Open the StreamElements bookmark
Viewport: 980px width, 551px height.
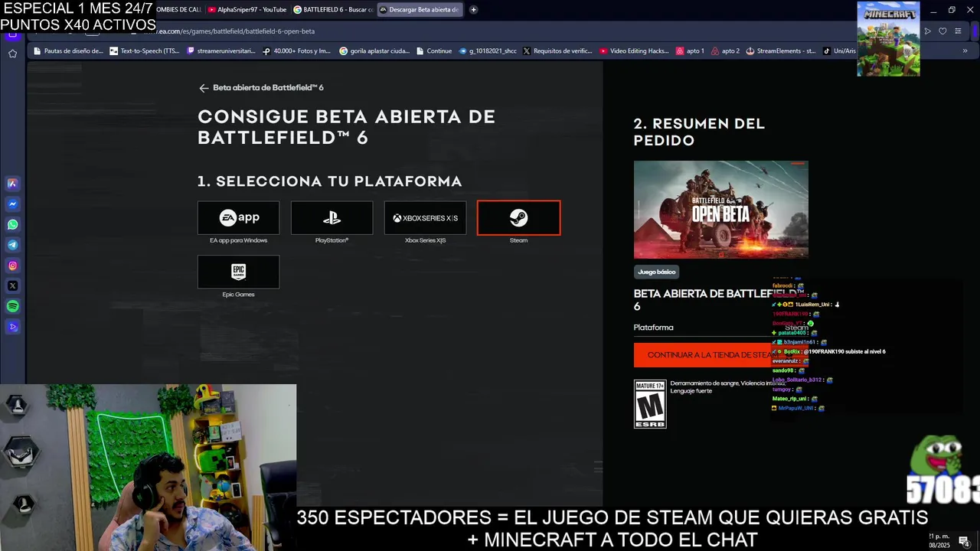click(x=781, y=51)
